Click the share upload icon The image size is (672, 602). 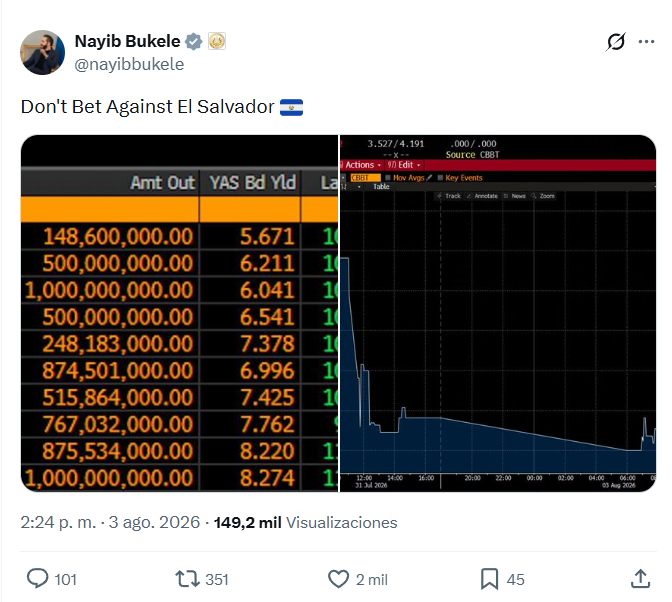[x=640, y=579]
